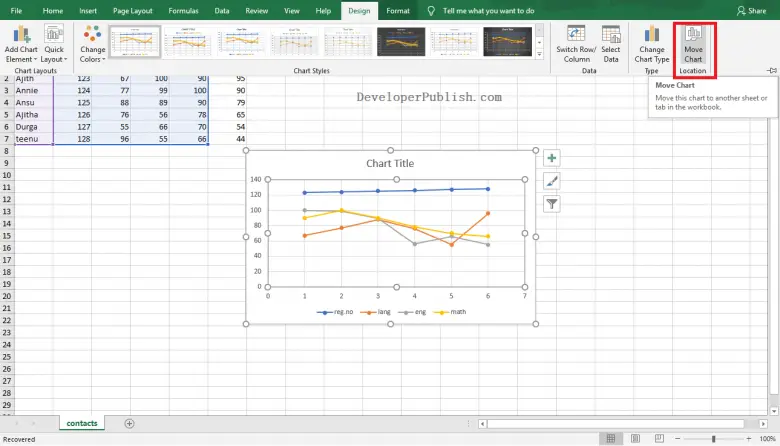
Task: Add a new sheet with plus icon
Action: coord(129,423)
